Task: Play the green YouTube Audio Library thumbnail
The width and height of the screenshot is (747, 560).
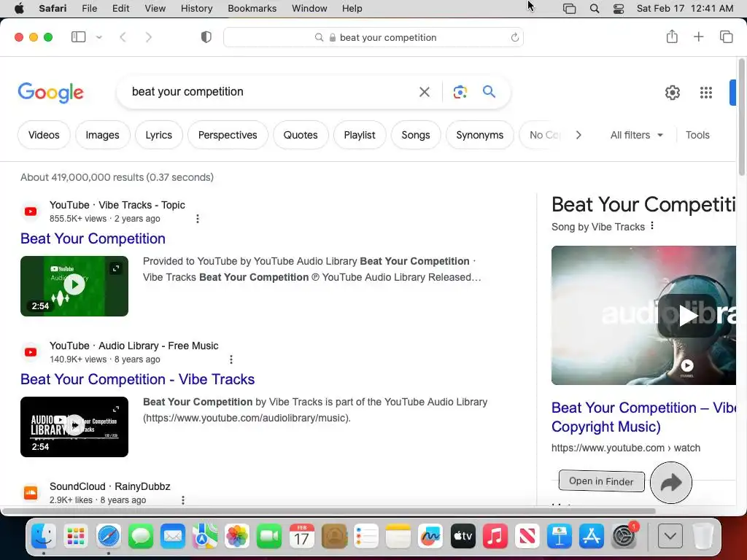Action: pos(74,286)
